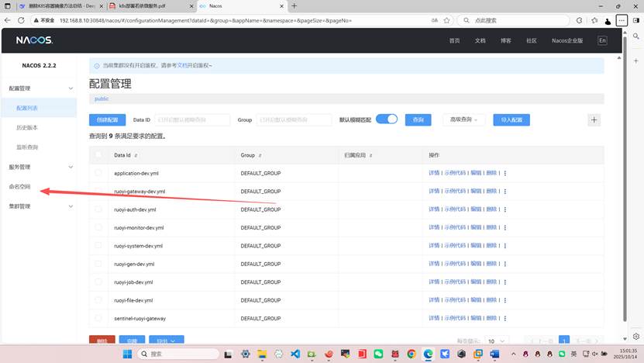Screen dimensions: 644x363
Task: Focus the Group filter field
Action: coord(294,119)
